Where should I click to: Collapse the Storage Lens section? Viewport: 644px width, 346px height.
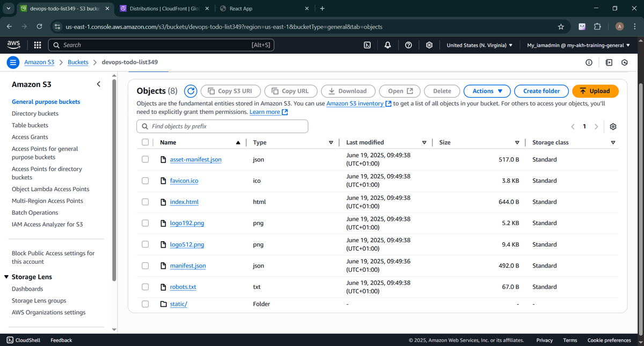(6, 277)
